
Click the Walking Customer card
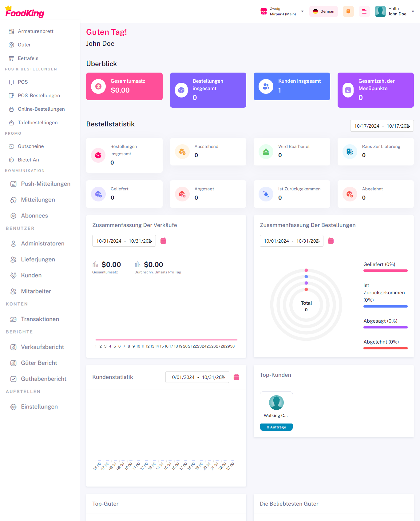click(x=276, y=411)
